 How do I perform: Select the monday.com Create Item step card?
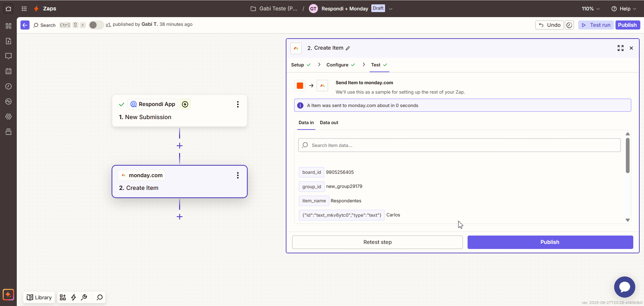(x=179, y=182)
